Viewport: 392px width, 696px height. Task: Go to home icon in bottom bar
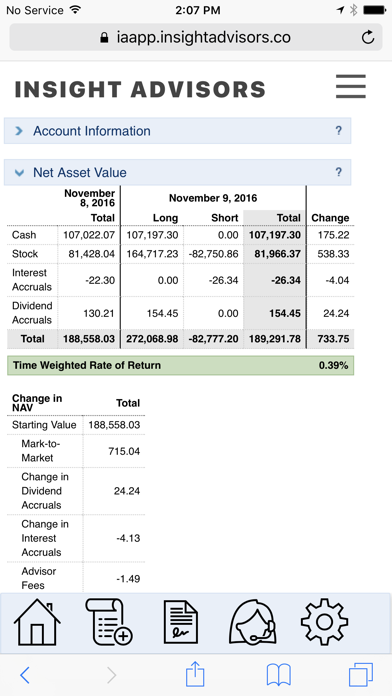pos(37,621)
